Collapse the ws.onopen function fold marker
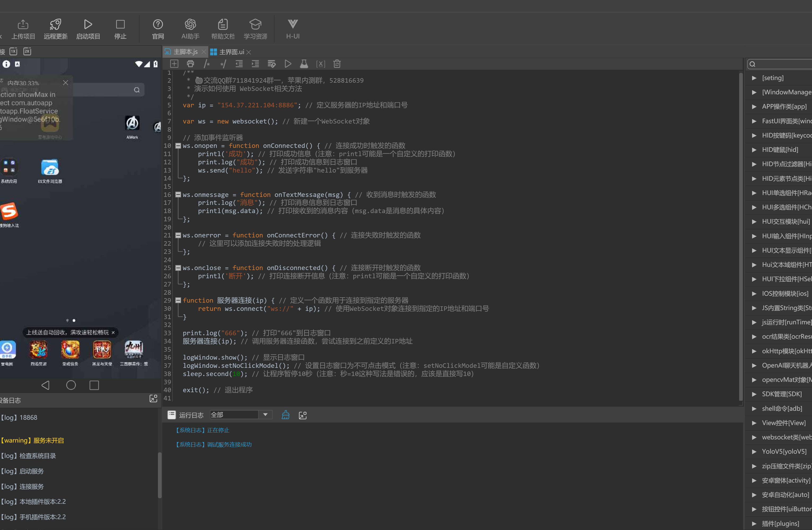Screen dimensions: 812x530 [x=178, y=146]
